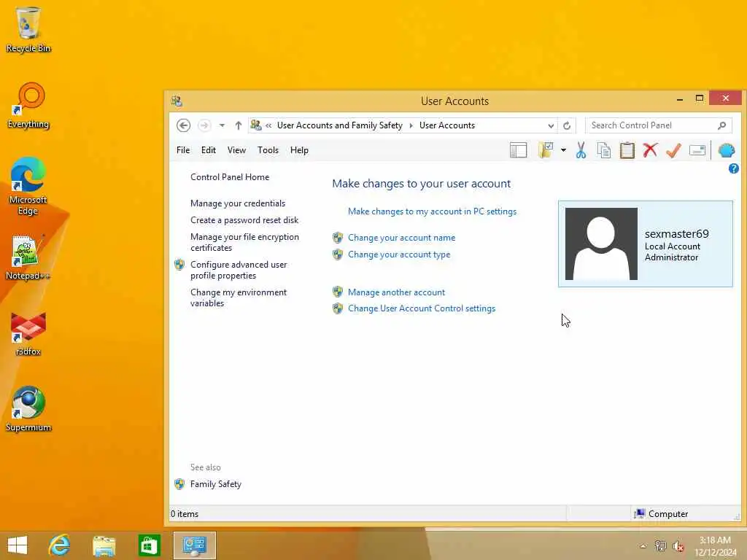The image size is (747, 560).
Task: Click User Accounts and Family Safety breadcrumb
Action: [340, 125]
